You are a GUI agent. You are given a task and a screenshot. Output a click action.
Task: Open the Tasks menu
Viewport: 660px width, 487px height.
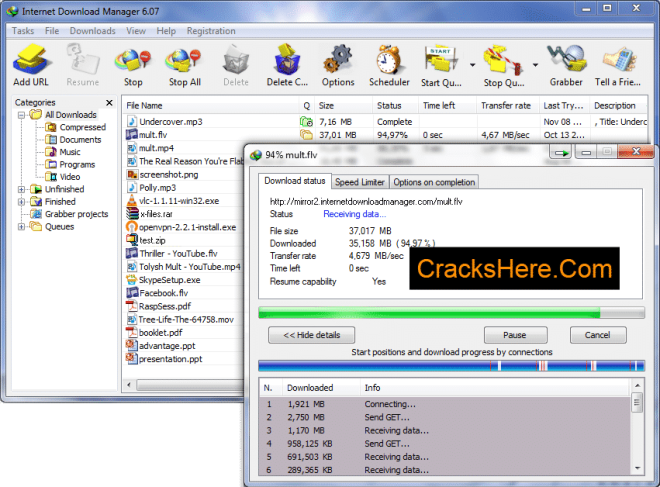(23, 31)
